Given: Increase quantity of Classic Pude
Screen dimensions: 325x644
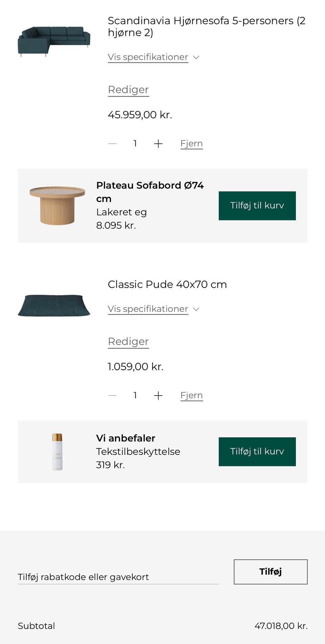Looking at the screenshot, I should 158,395.
